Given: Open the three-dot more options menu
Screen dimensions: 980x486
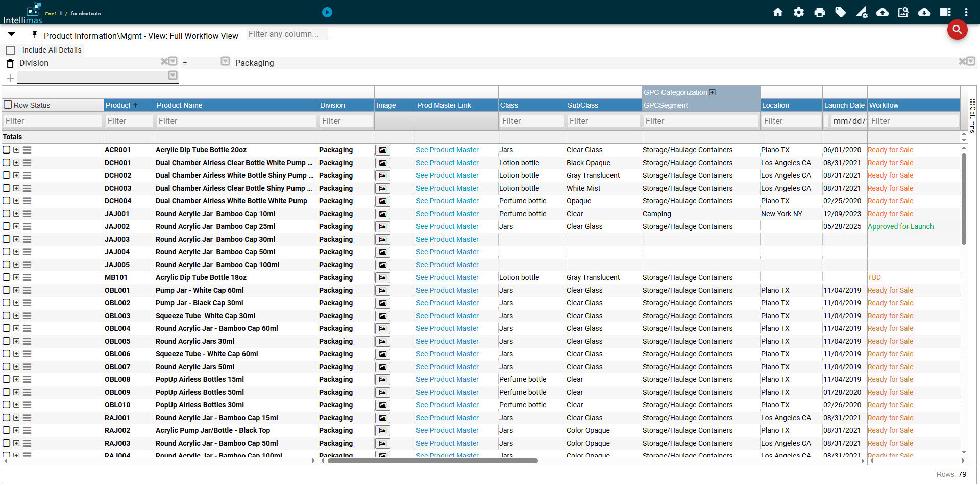Looking at the screenshot, I should (966, 12).
